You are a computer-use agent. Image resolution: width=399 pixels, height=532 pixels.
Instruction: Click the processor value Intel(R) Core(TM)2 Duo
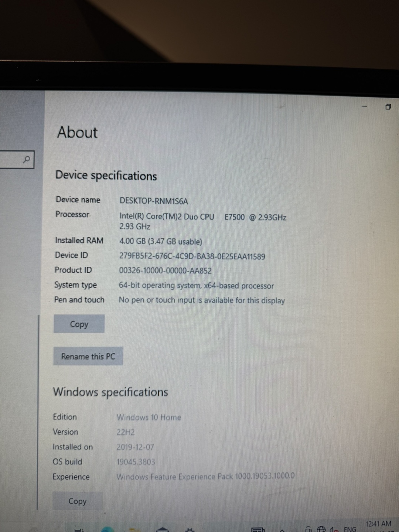[x=203, y=221]
